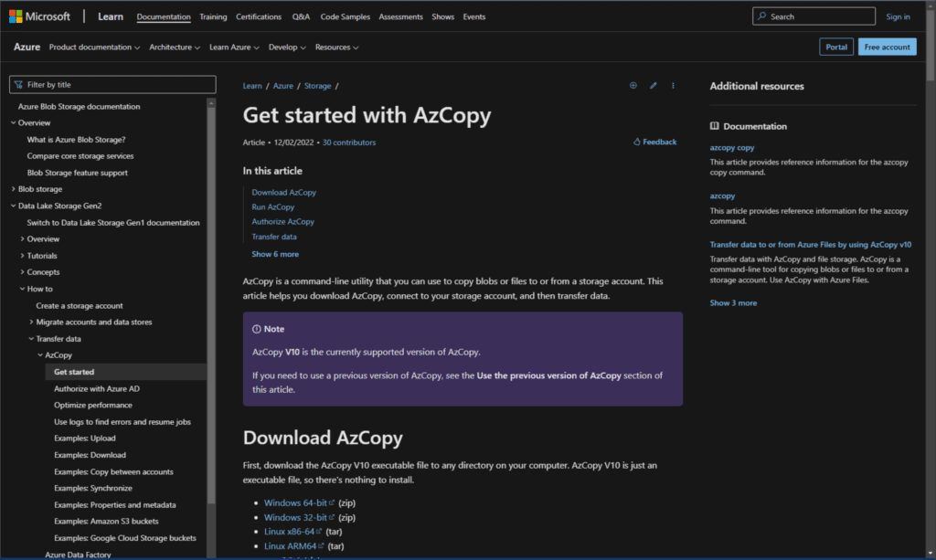Open Learn Azure dropdown menu

(x=234, y=48)
